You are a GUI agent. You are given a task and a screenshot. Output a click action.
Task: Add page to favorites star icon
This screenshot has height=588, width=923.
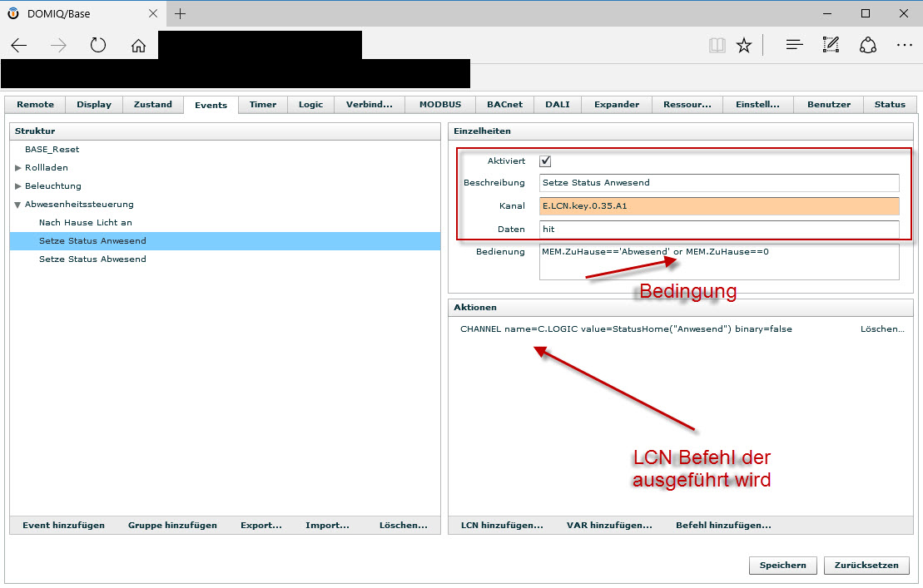(x=743, y=46)
